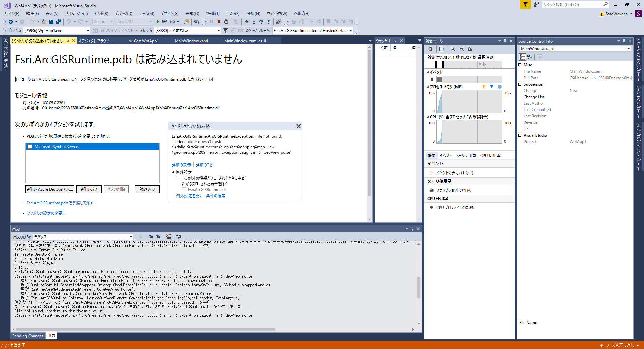The height and width of the screenshot is (349, 644).
Task: Click the 新しい Azure DevOps パス button
Action: 50,189
